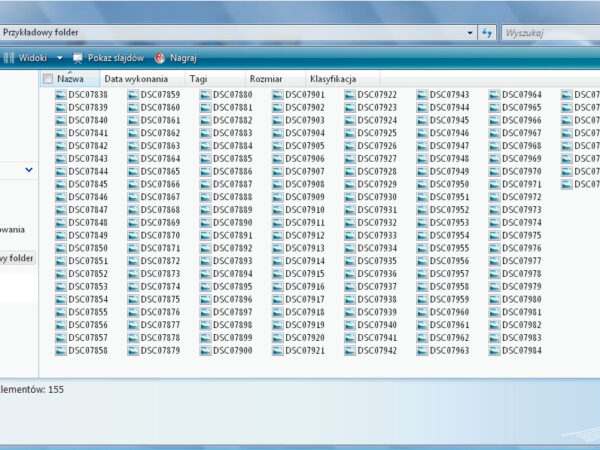
Task: Select the DSC07900 file icon
Action: point(206,351)
